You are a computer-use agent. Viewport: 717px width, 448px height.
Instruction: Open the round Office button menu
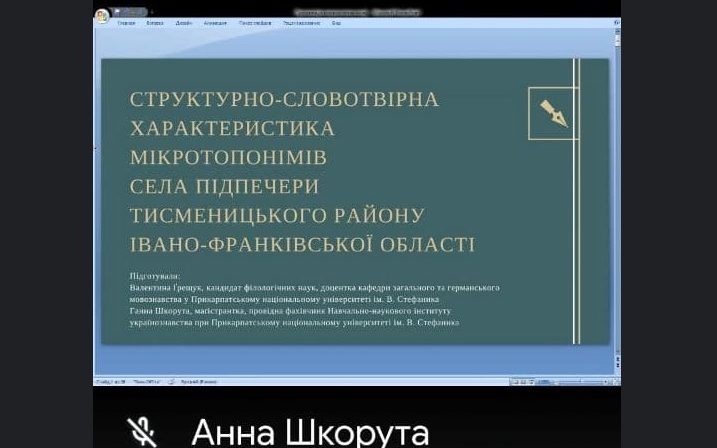pos(101,15)
